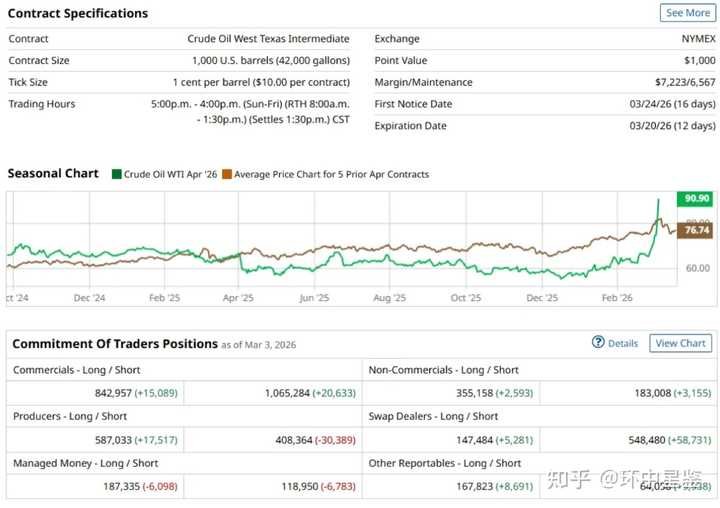
Task: Click brown Average Price legend swatch
Action: coord(226,174)
